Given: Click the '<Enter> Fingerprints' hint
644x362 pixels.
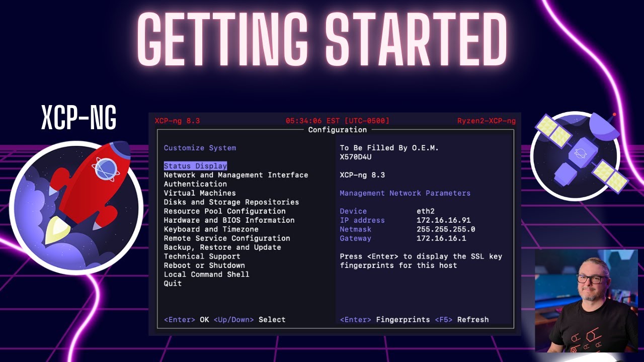Looking at the screenshot, I should click(x=385, y=320).
